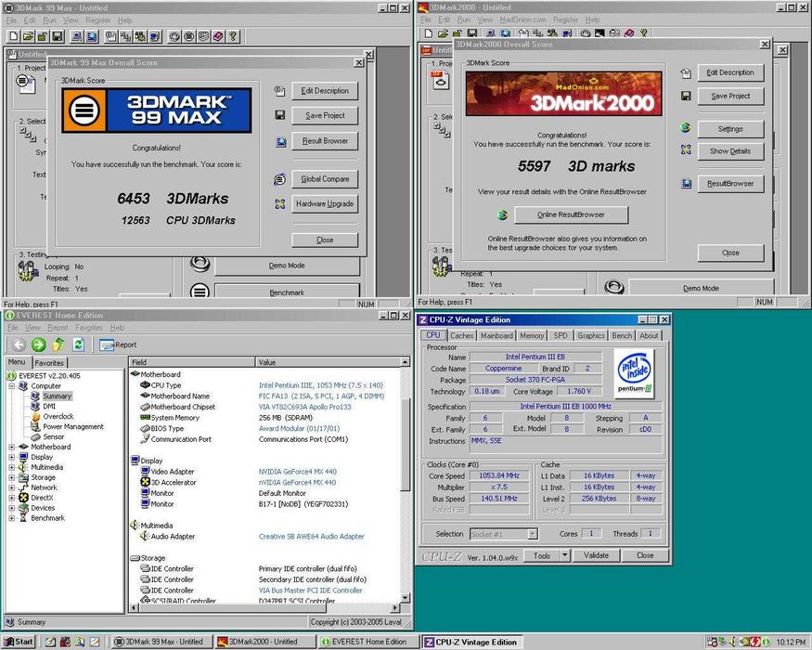Click New project icon in 3DMark 99 Max toolbar
This screenshot has width=812, height=650.
coord(14,36)
